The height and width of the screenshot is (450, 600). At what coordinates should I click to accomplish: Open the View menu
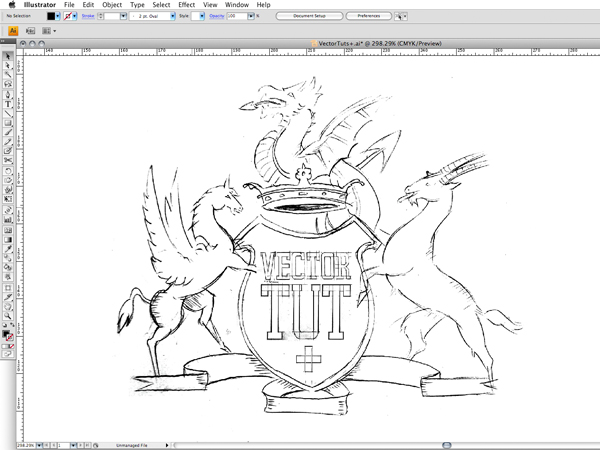point(210,5)
